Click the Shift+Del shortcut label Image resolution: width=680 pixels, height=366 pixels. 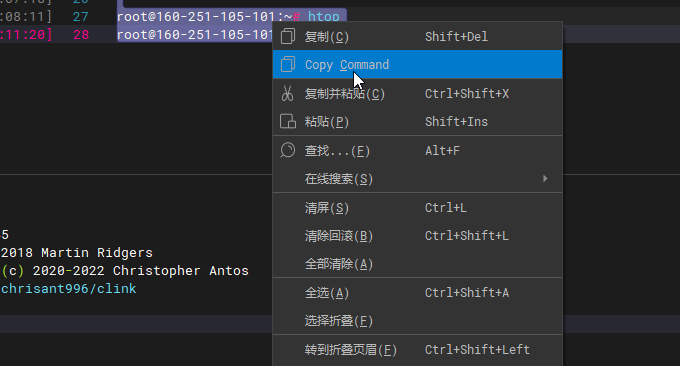click(x=456, y=36)
